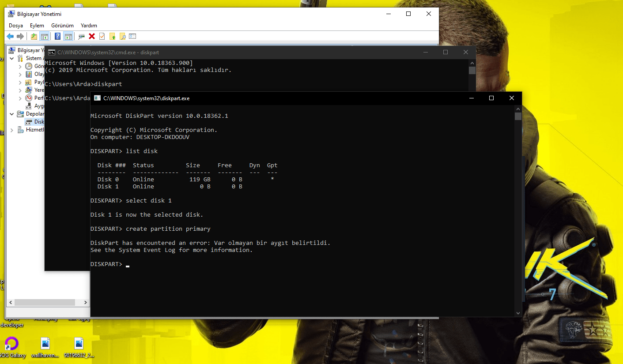Viewport: 623px width, 364px height.
Task: Click the cmd.exe window title icon
Action: point(52,53)
